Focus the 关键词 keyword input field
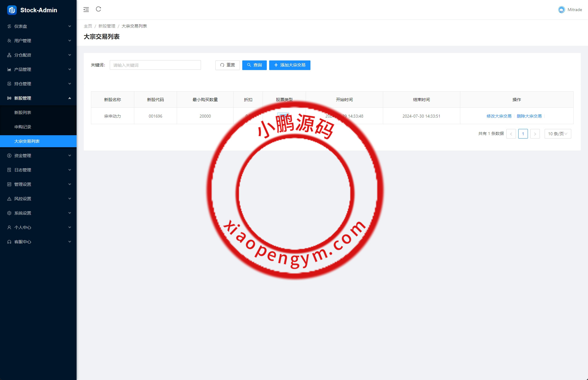Image resolution: width=588 pixels, height=380 pixels. (x=155, y=65)
